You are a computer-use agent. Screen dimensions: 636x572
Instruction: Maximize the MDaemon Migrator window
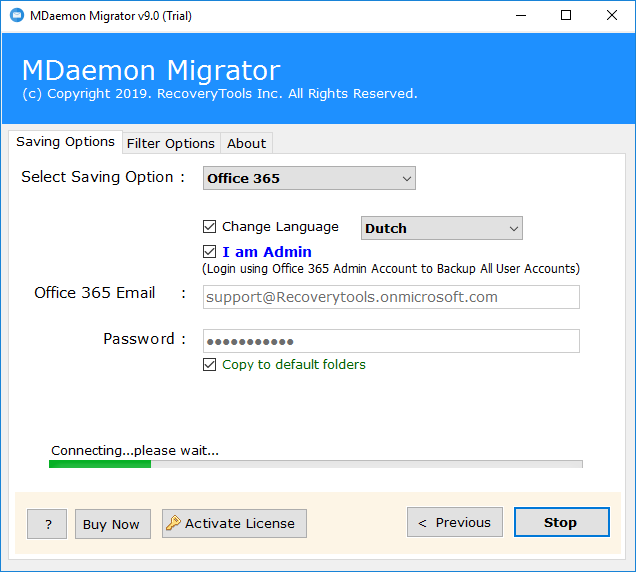[x=566, y=16]
